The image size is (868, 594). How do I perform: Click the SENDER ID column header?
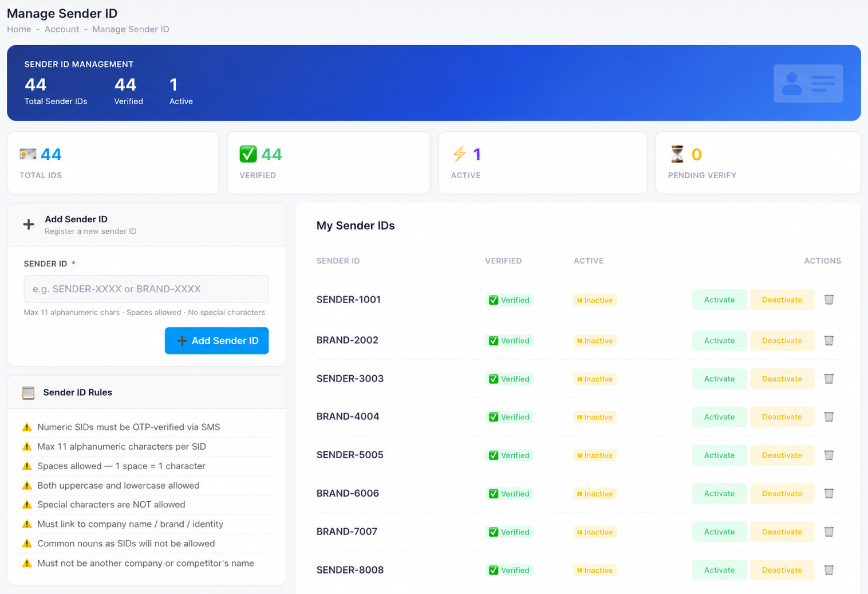click(x=338, y=261)
